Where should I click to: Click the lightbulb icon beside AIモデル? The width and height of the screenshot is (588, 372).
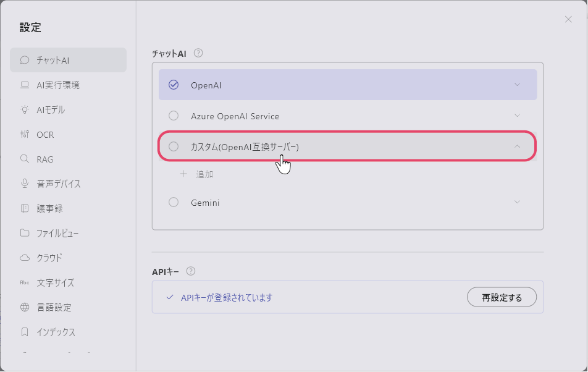(x=25, y=109)
